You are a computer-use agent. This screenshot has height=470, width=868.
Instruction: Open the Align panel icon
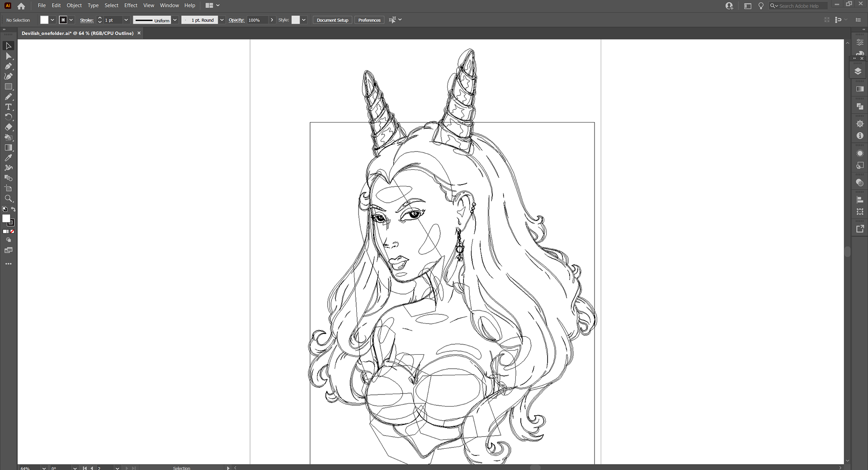click(x=860, y=200)
